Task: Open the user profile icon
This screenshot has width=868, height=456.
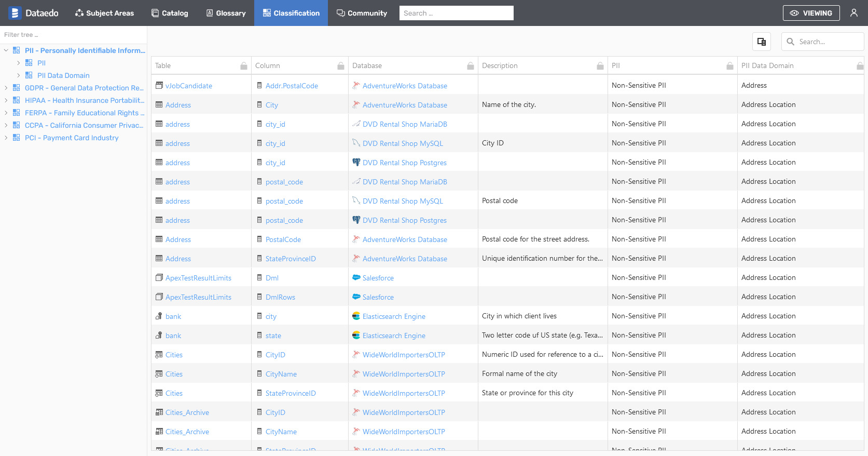Action: 853,13
